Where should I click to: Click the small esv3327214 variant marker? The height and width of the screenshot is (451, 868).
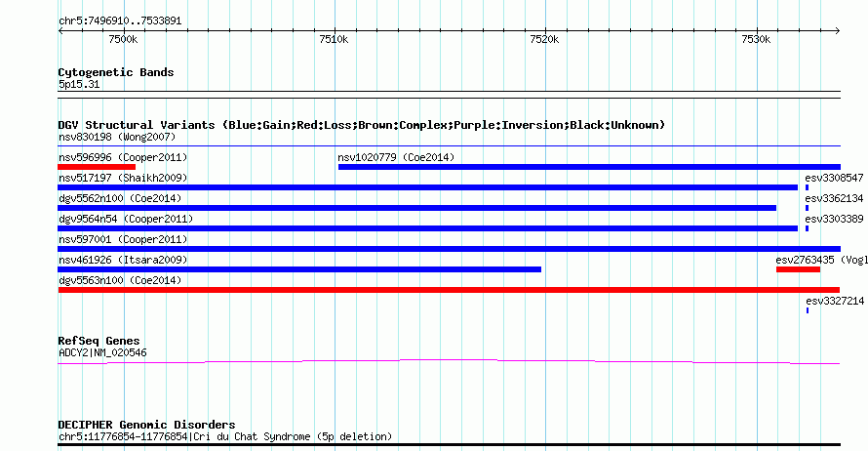click(x=808, y=310)
